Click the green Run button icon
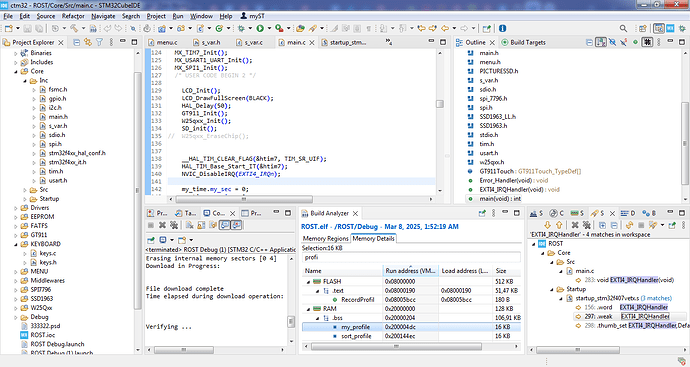690x367 pixels. pos(260,29)
